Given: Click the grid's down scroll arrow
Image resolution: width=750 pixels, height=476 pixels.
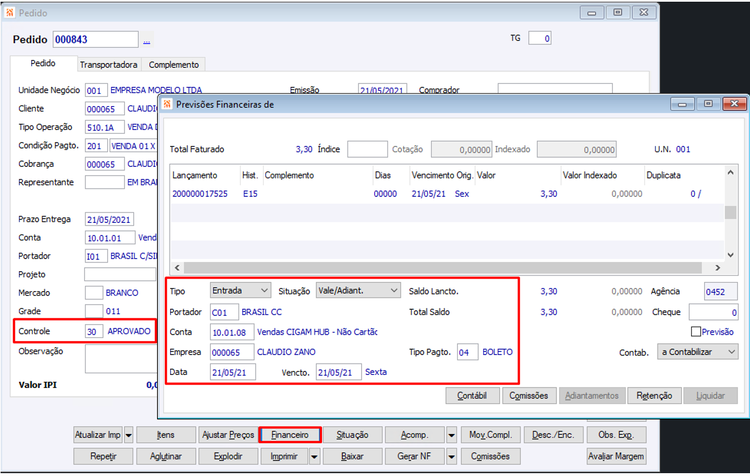Looking at the screenshot, I should (730, 255).
